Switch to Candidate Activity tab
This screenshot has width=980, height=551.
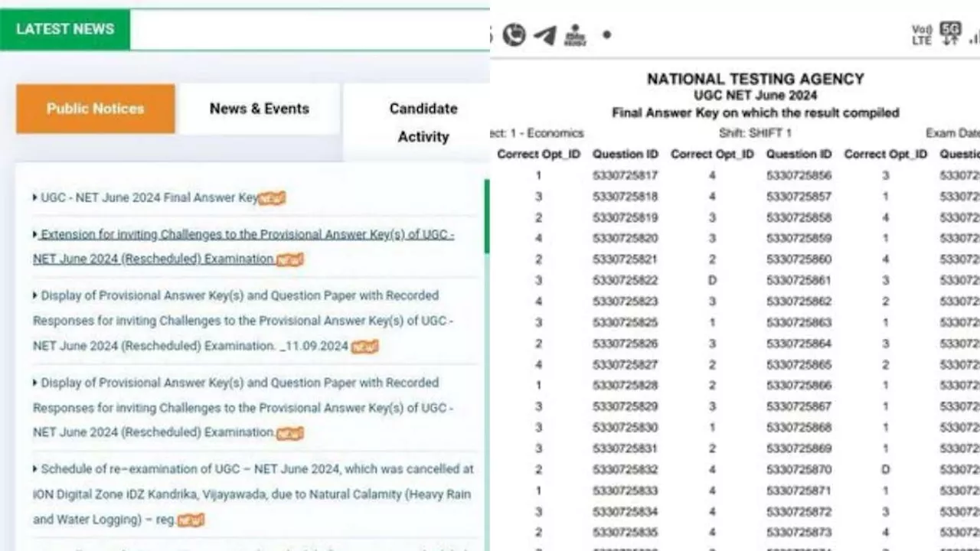click(x=423, y=122)
